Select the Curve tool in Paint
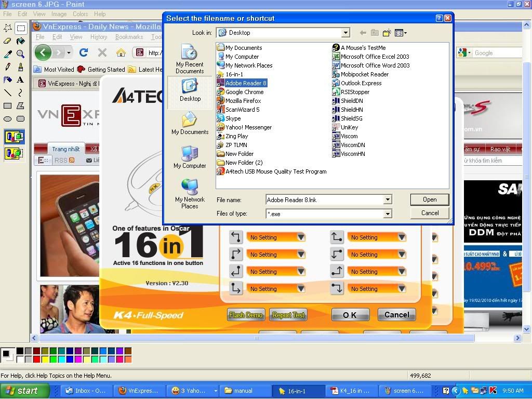 tap(21, 92)
